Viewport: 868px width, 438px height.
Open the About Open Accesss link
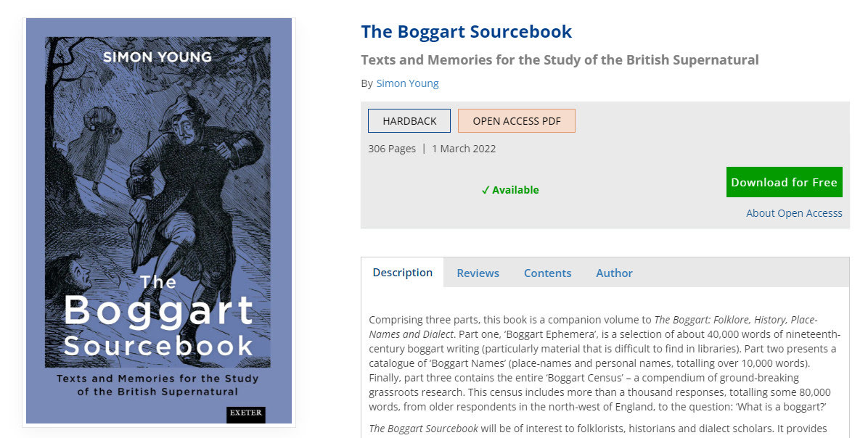794,213
